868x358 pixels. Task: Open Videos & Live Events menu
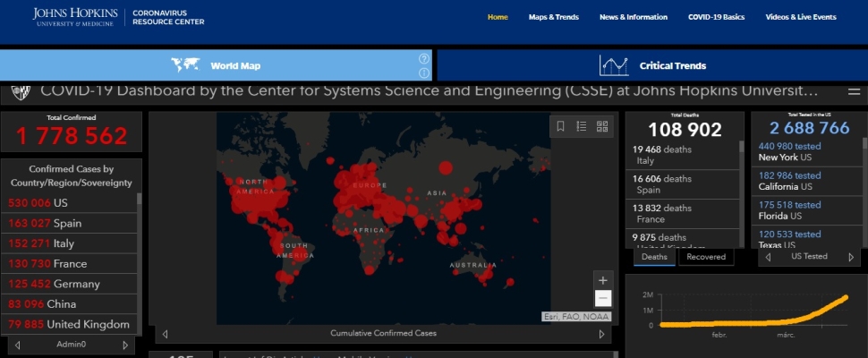tap(801, 17)
